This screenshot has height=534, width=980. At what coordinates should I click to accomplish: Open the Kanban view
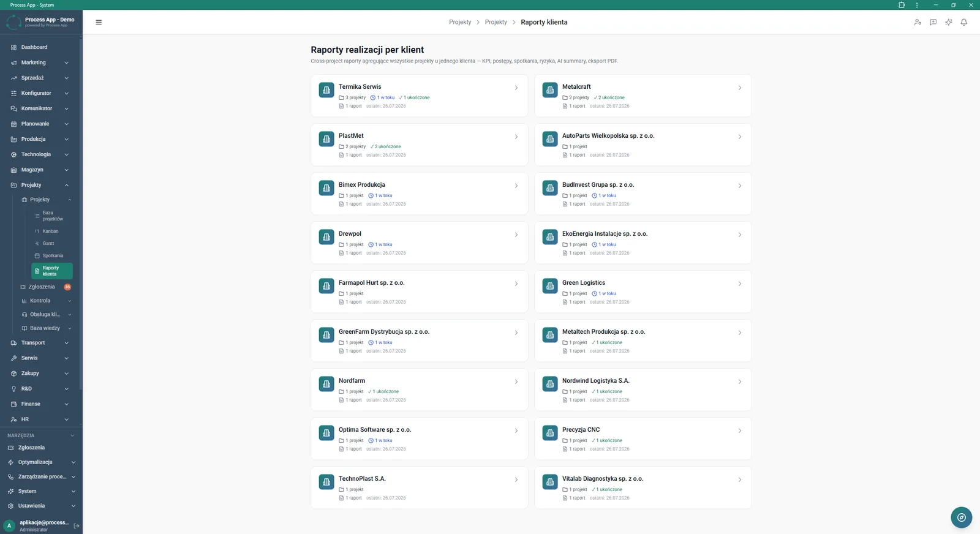click(51, 231)
